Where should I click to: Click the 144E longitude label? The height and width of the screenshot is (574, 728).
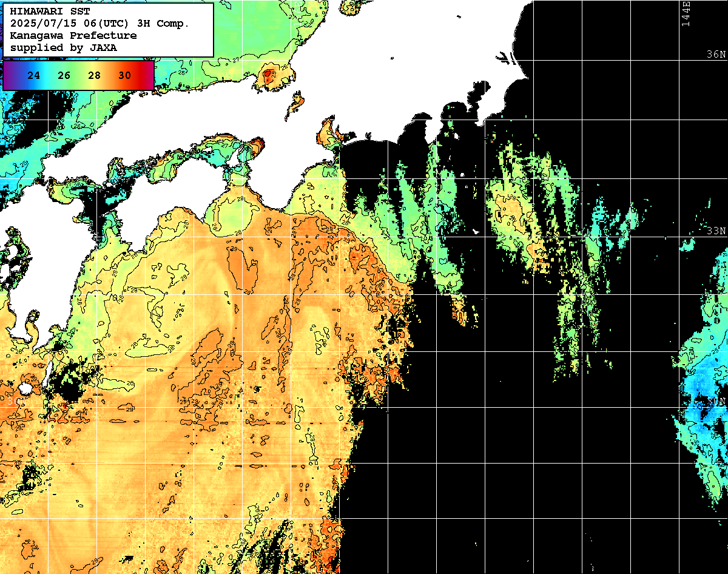686,13
